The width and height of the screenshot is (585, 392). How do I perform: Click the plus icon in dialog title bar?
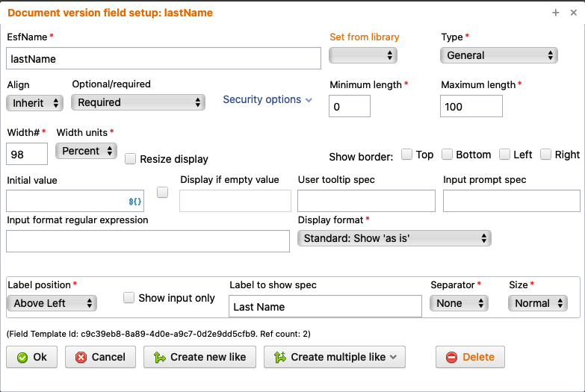[555, 13]
